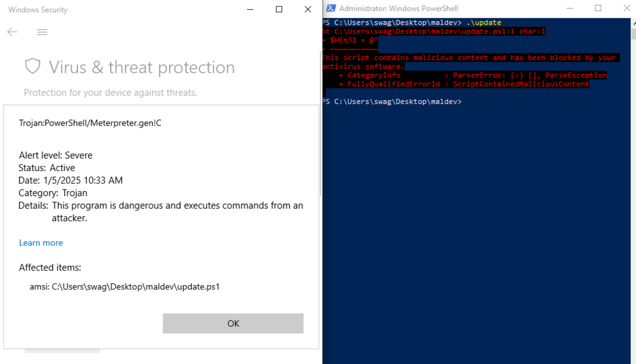Minimize the Administrator PowerShell window
The width and height of the screenshot is (636, 364).
pyautogui.click(x=570, y=8)
